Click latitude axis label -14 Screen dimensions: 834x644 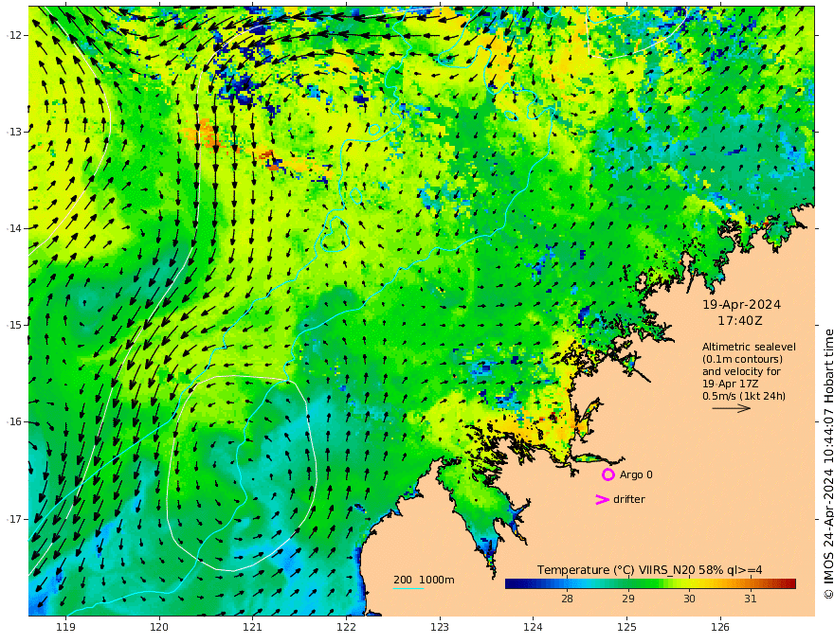[x=14, y=228]
